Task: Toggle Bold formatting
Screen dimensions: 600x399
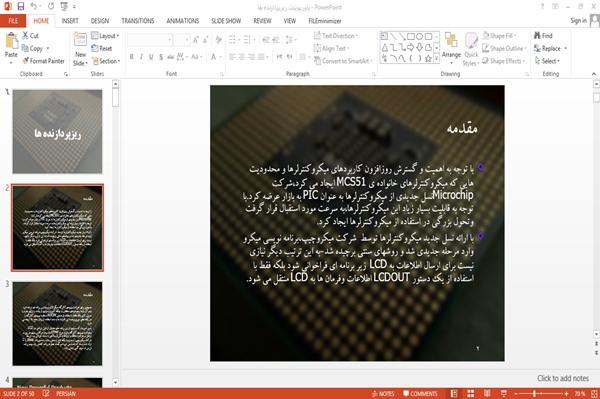Action: click(x=132, y=57)
